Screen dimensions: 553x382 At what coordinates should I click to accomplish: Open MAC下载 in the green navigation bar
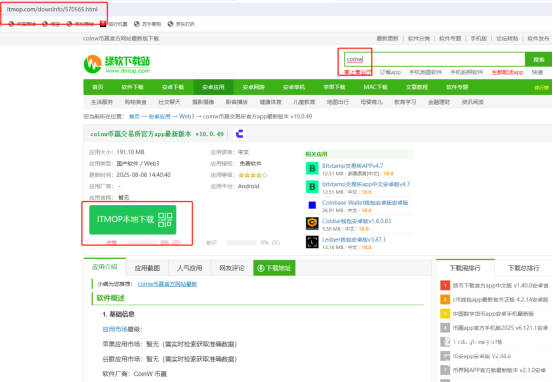376,87
